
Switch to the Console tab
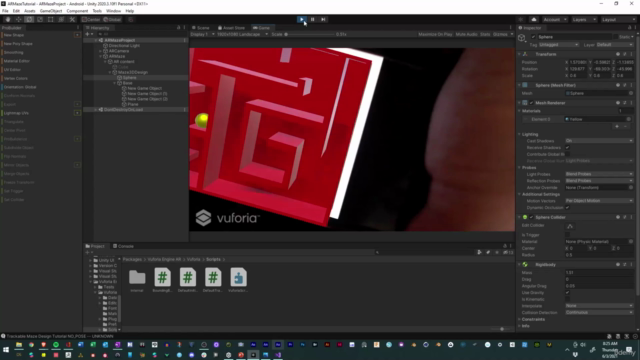pyautogui.click(x=123, y=246)
